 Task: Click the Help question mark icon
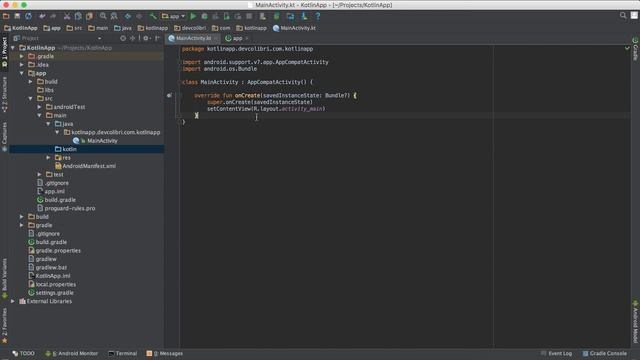tap(318, 16)
